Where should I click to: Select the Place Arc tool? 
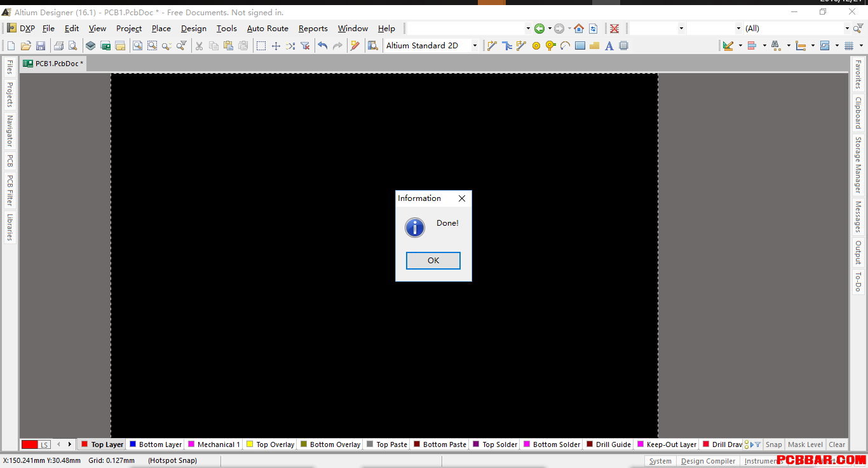coord(565,46)
